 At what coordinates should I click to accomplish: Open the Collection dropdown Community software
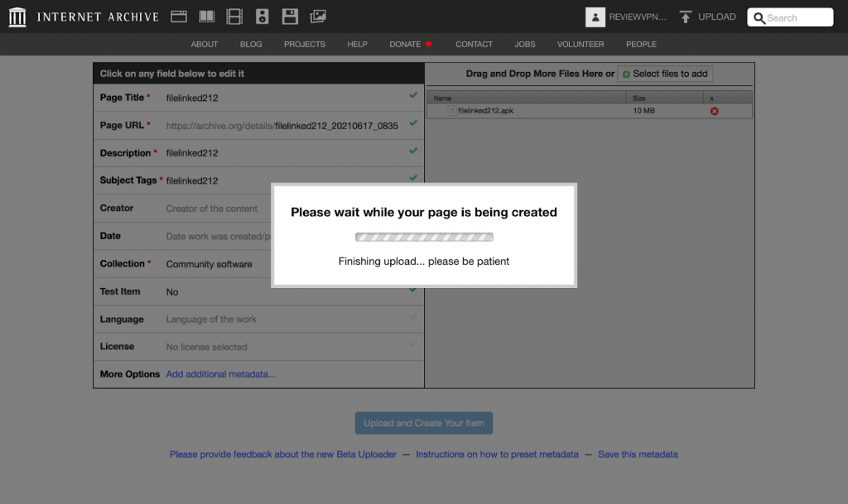209,264
